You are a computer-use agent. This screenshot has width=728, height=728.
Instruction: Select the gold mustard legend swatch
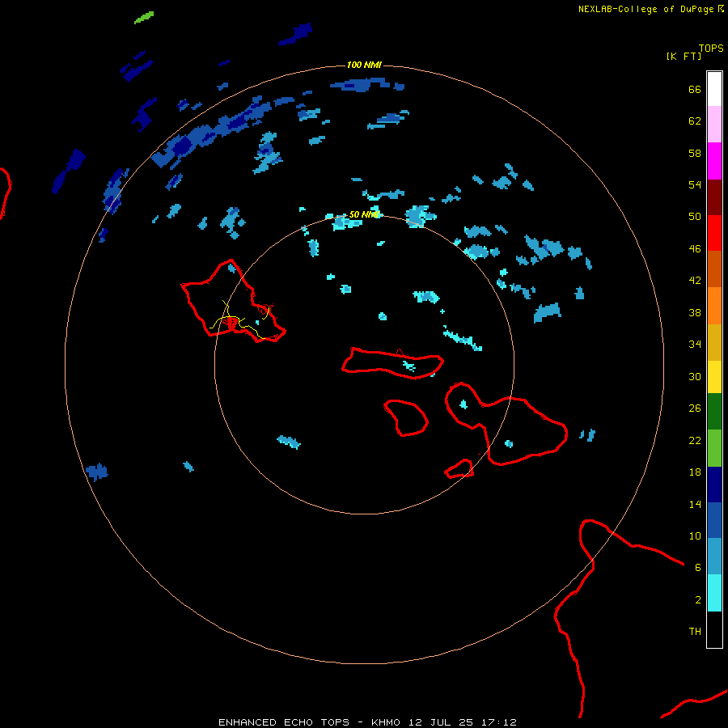tap(714, 341)
